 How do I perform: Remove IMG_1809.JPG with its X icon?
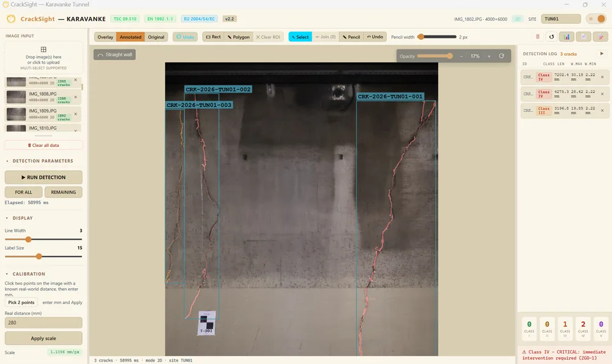76,114
